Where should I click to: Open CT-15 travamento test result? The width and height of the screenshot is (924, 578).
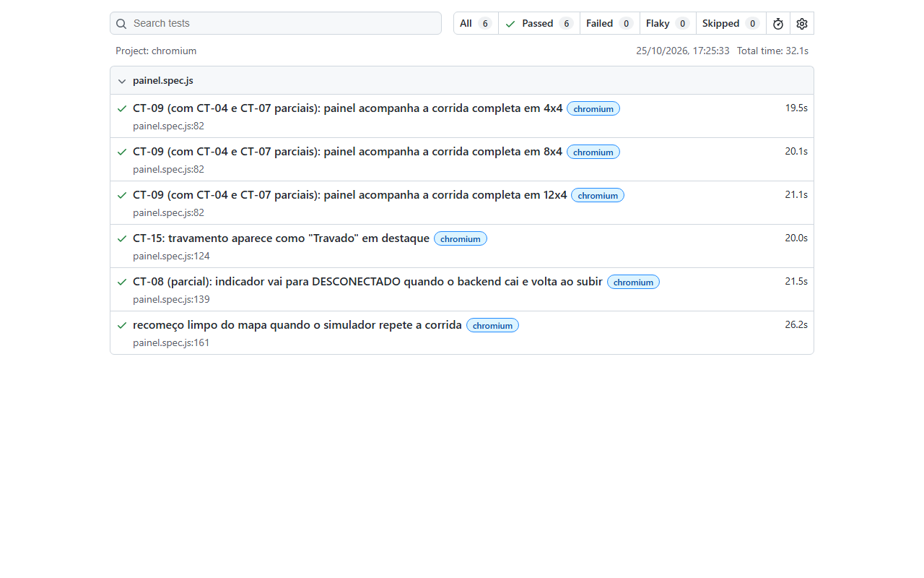click(281, 238)
